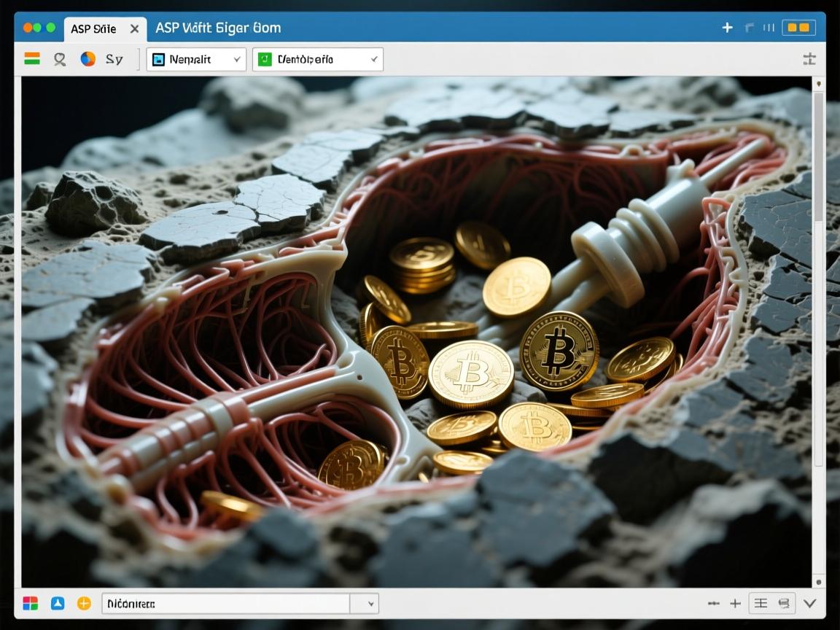Screen dimensions: 840x630
Task: Select the ASP Side tab
Action: click(93, 29)
